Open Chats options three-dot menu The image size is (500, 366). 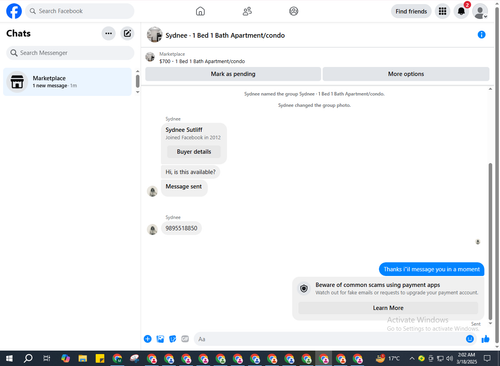coord(108,33)
